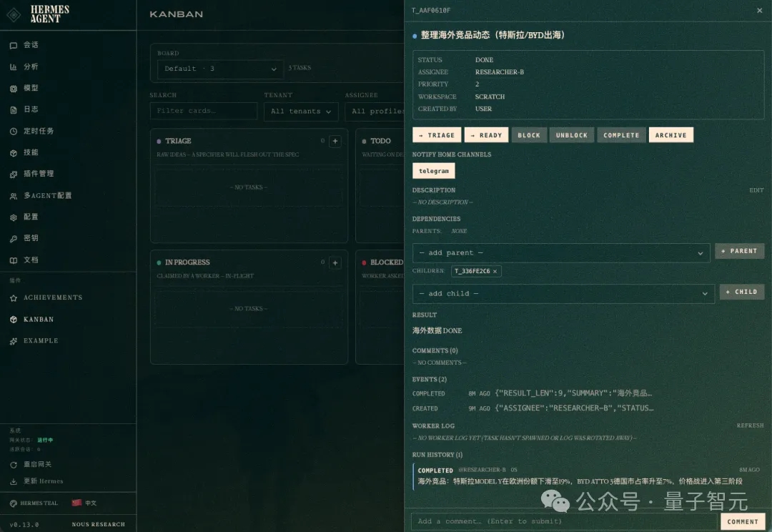Click 重启网关 restart gateway
The image size is (772, 532).
[37, 465]
